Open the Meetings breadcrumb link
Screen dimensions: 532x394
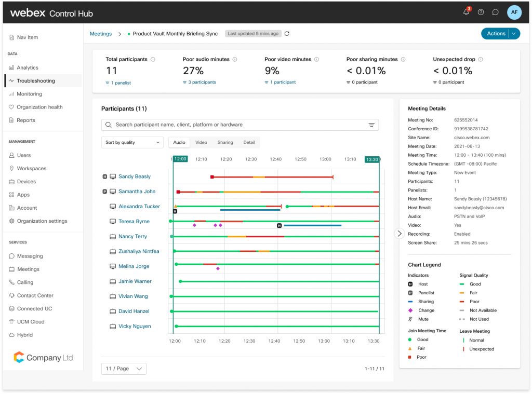[x=100, y=33]
